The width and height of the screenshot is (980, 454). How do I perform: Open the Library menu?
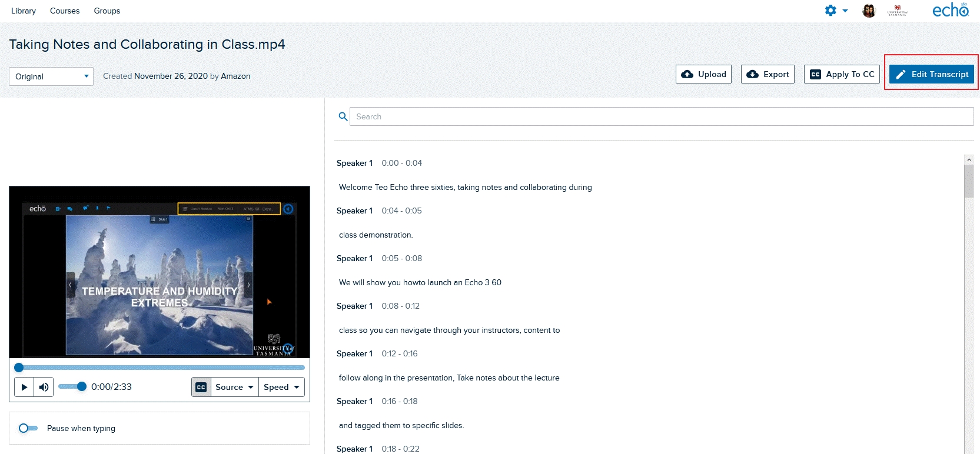(x=24, y=11)
